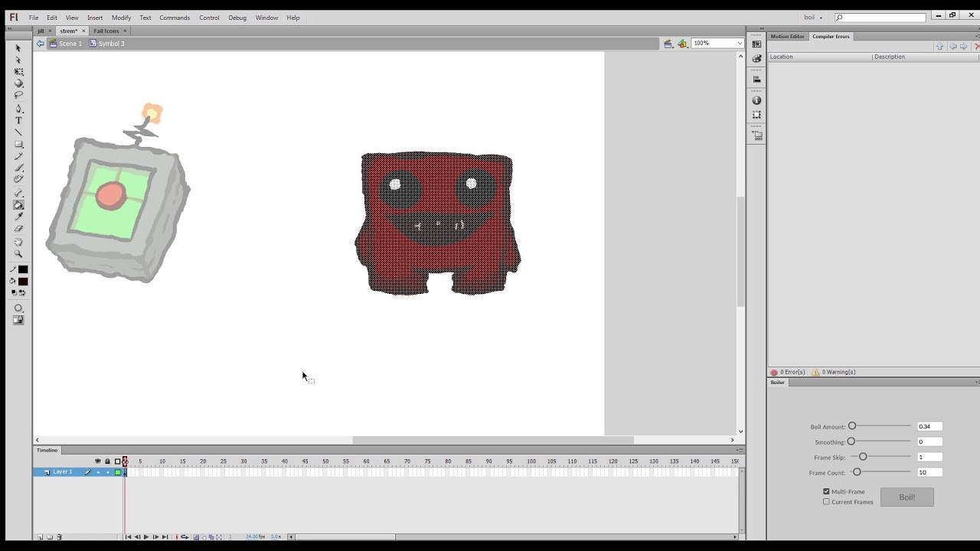The height and width of the screenshot is (551, 980).
Task: Switch to the Fail Icons document tab
Action: (x=106, y=31)
